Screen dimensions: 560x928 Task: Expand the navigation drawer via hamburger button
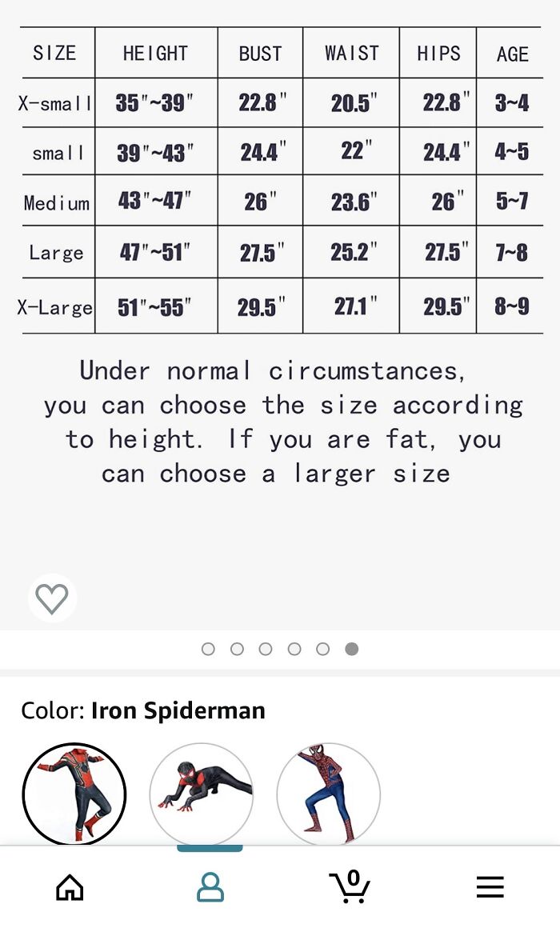490,886
